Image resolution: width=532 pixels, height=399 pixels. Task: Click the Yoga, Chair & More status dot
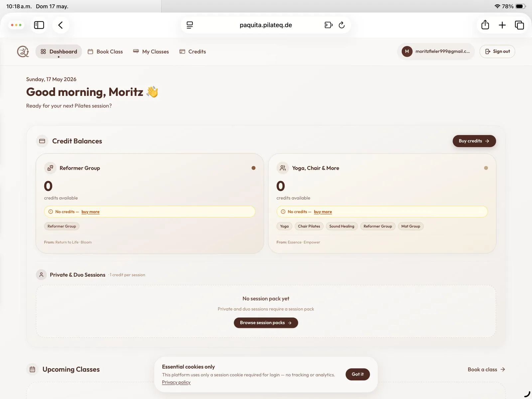coord(486,168)
